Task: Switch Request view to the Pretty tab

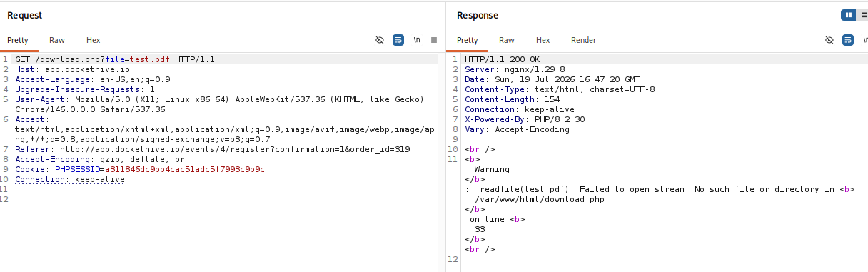Action: (18, 40)
